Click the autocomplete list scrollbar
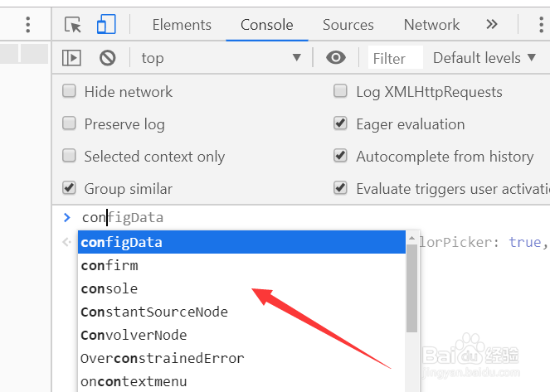The height and width of the screenshot is (392, 550). [x=411, y=290]
